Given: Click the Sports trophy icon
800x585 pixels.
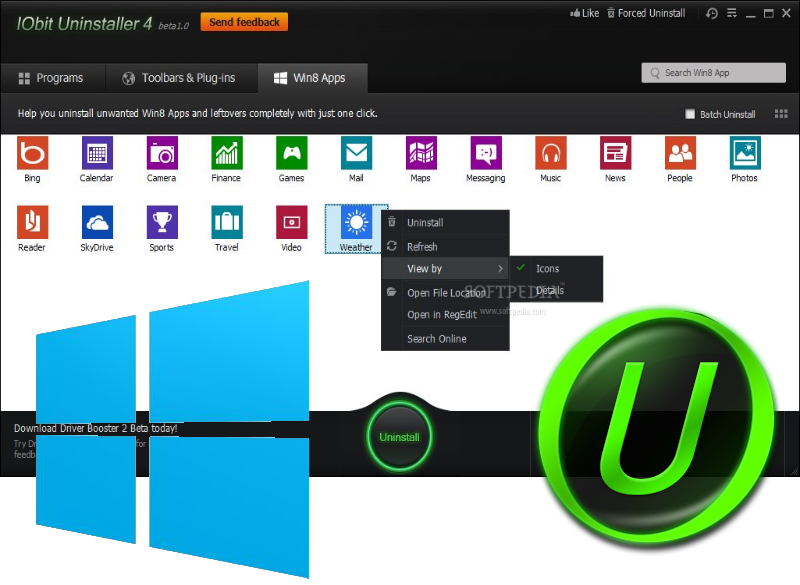Looking at the screenshot, I should point(162,222).
